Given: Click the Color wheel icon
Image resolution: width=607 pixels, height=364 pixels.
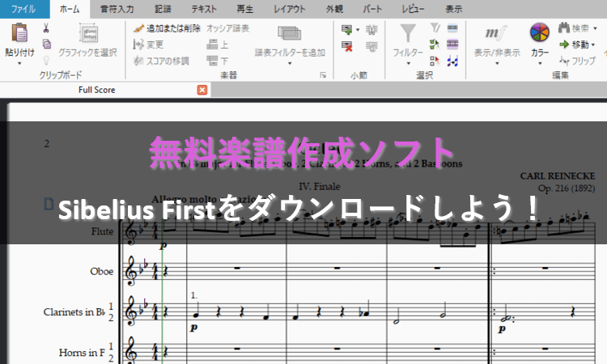Looking at the screenshot, I should 539,33.
